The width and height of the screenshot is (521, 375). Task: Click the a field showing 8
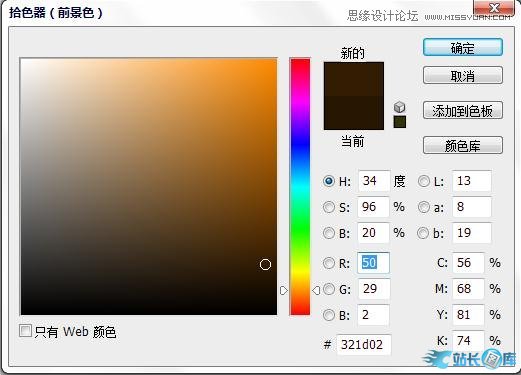point(471,207)
